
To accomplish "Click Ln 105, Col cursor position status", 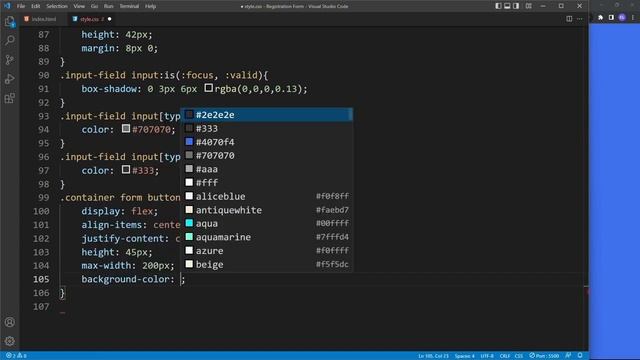I will pyautogui.click(x=433, y=356).
